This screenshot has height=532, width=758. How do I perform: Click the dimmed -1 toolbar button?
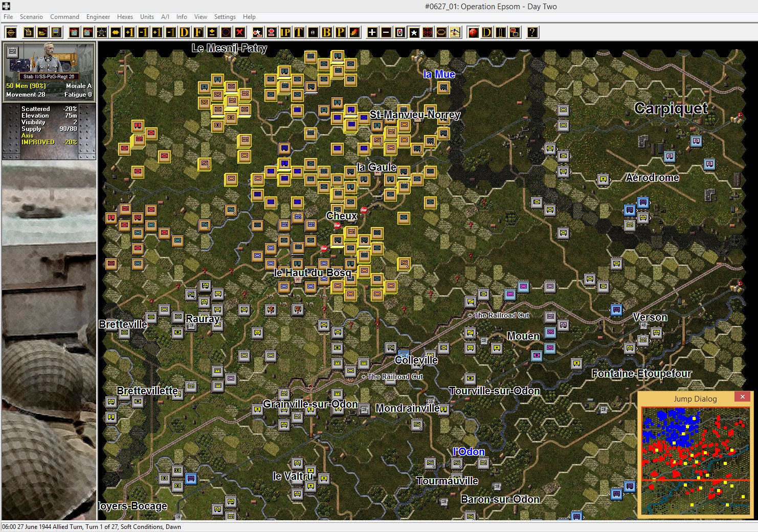tap(171, 32)
